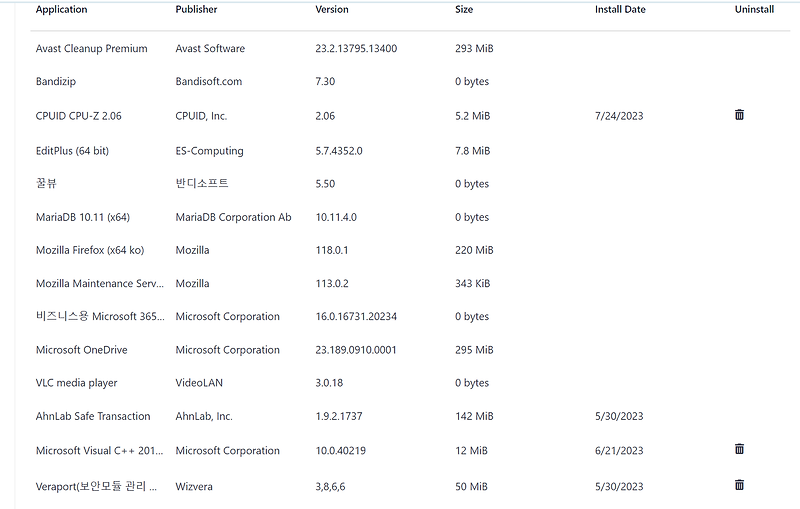Click install date 6/21/2023

click(x=619, y=451)
